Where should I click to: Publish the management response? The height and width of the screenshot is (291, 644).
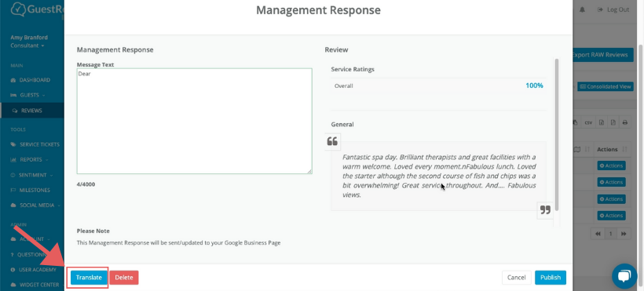pos(551,278)
